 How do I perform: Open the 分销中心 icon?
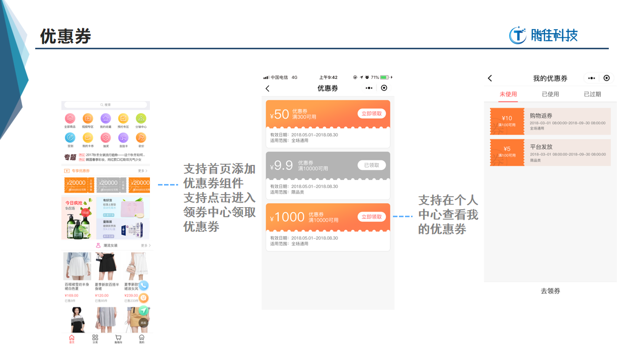click(x=141, y=119)
